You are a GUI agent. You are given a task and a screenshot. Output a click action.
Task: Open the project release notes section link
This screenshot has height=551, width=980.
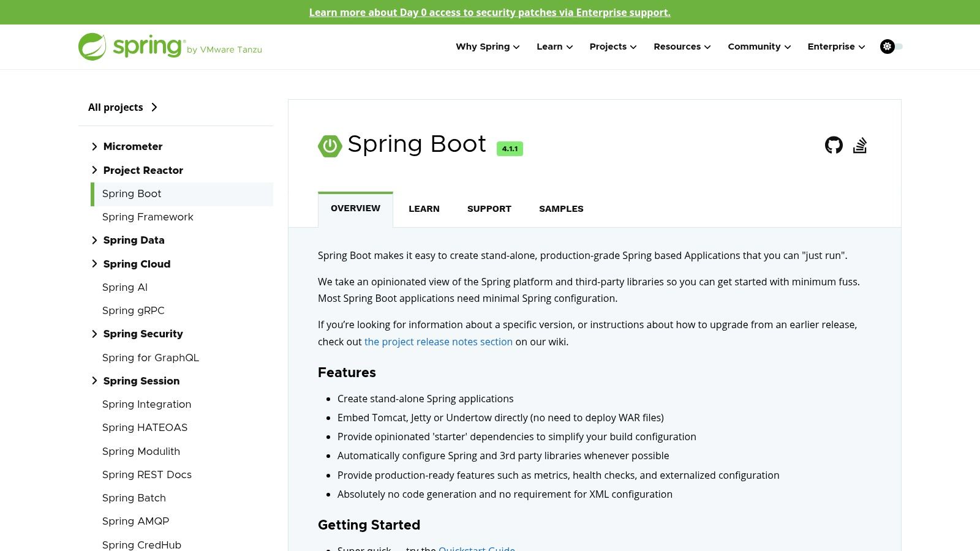click(x=439, y=342)
